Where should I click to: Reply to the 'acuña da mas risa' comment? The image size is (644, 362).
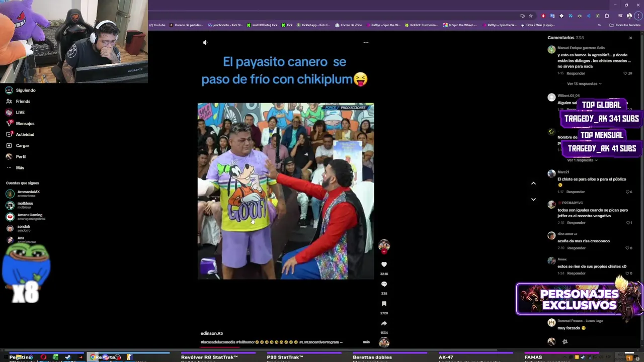[576, 248]
